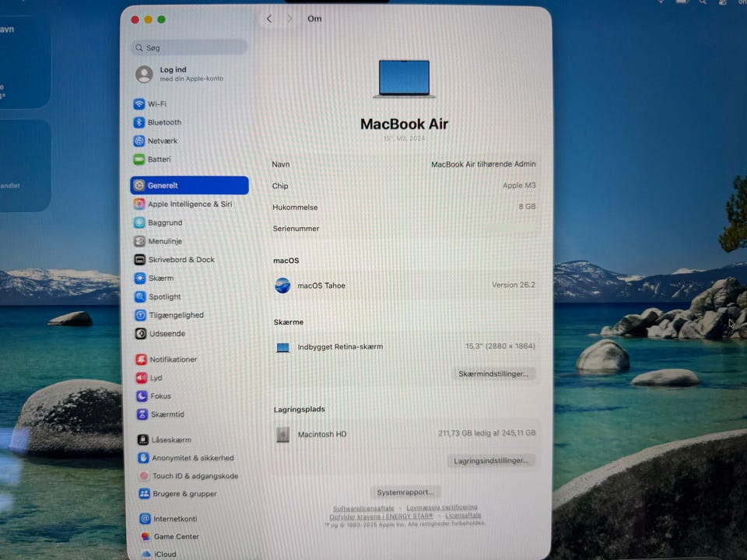Select the Udseende appearance icon

tap(141, 334)
